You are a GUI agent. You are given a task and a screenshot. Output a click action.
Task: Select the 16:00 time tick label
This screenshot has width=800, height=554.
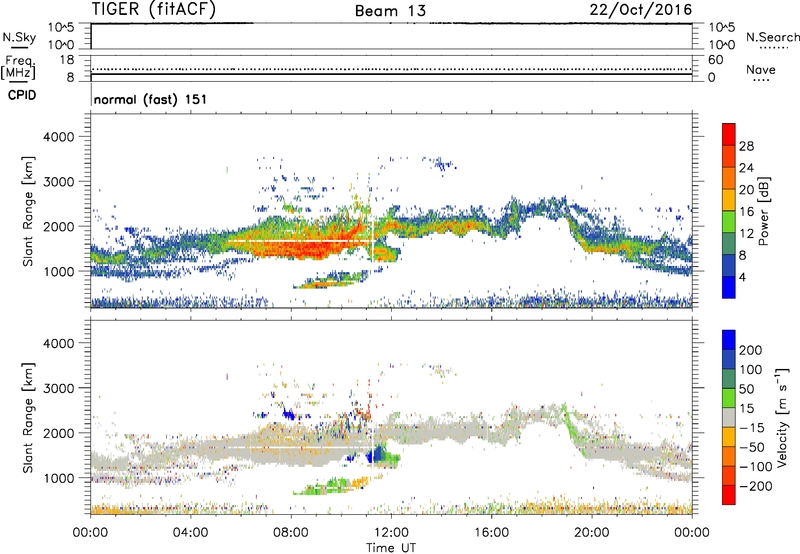click(492, 533)
